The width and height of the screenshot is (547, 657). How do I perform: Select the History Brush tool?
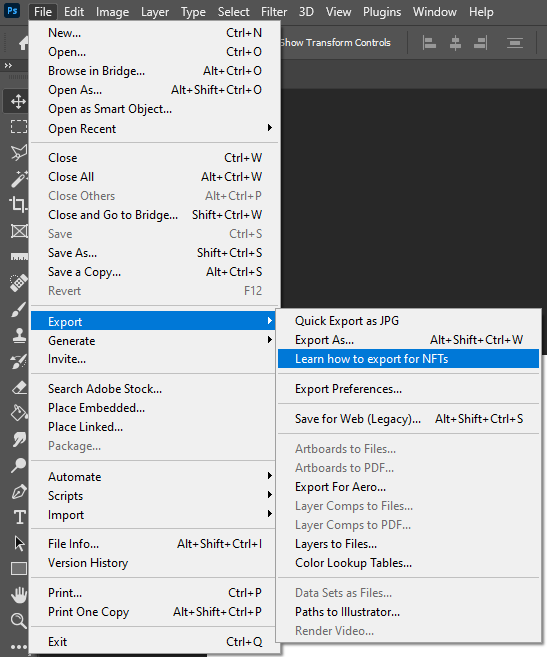coord(18,362)
